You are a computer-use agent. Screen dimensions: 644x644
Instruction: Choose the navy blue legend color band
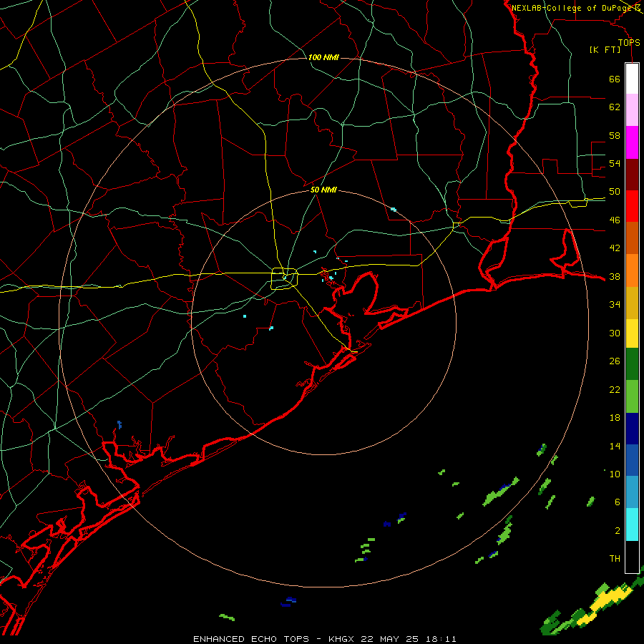click(x=632, y=429)
